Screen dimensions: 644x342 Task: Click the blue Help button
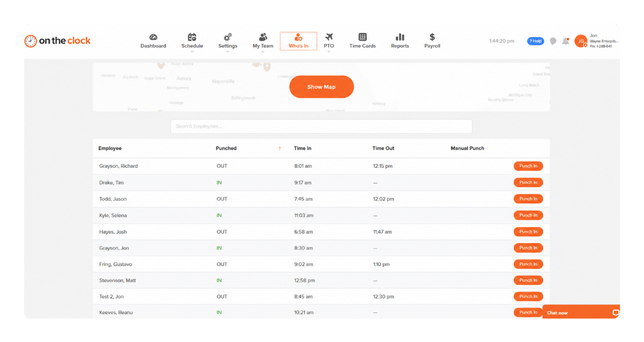535,41
